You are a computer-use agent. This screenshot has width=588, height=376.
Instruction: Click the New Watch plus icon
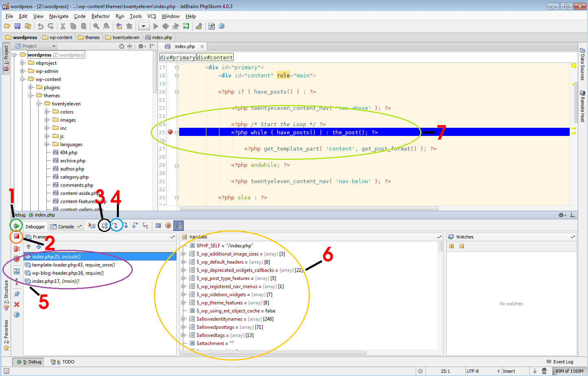451,246
